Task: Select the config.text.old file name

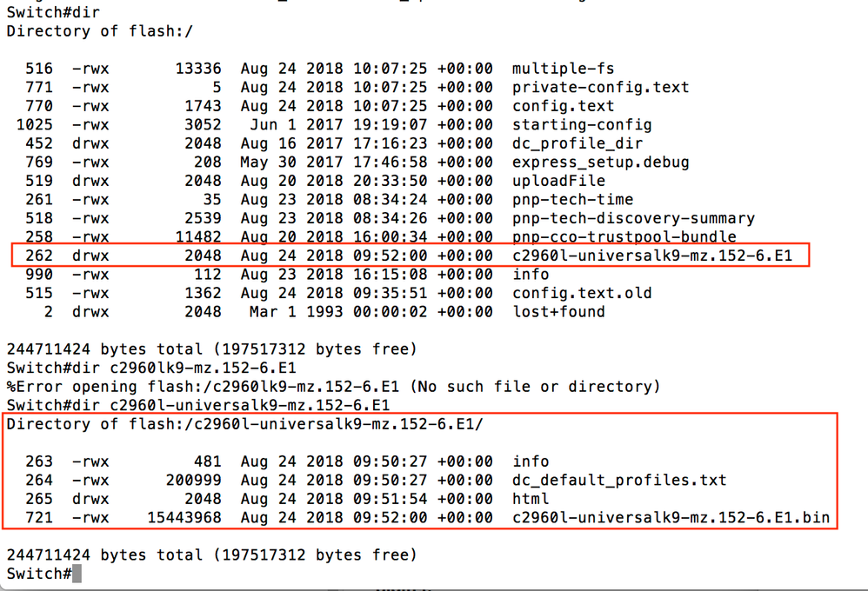Action: (582, 293)
